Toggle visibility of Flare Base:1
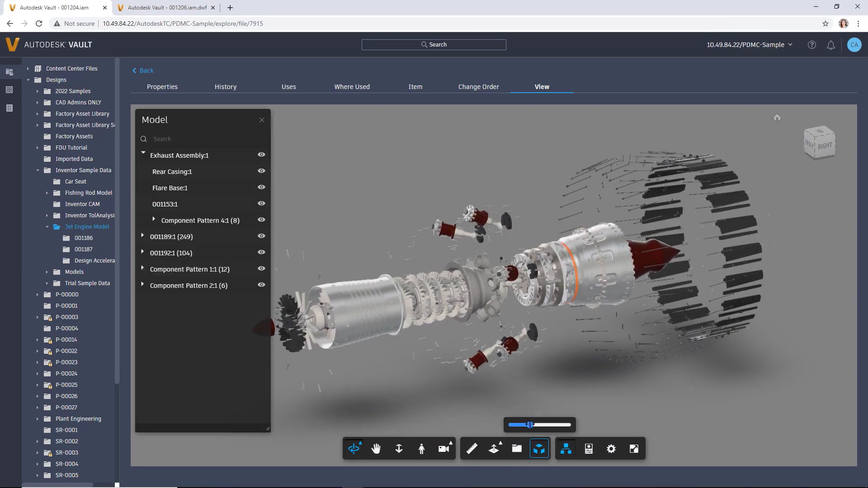The height and width of the screenshot is (488, 868). (x=261, y=187)
